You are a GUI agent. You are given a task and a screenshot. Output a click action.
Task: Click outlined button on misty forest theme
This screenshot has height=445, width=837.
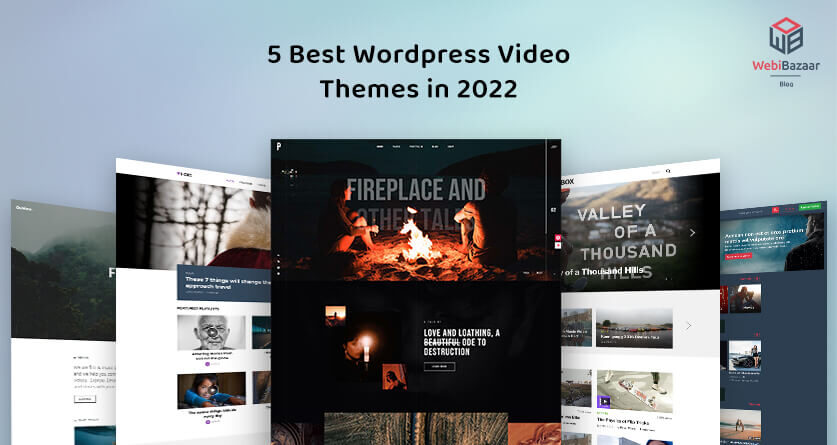84,398
